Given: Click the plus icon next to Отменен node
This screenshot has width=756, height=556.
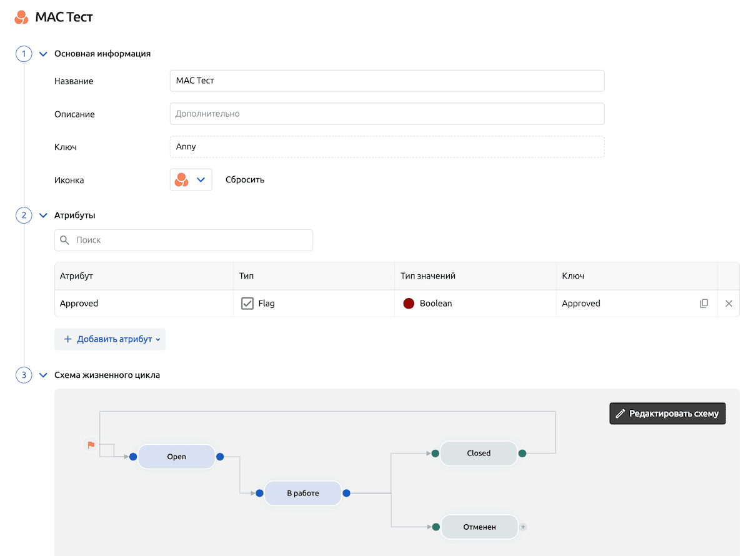Looking at the screenshot, I should tap(524, 527).
